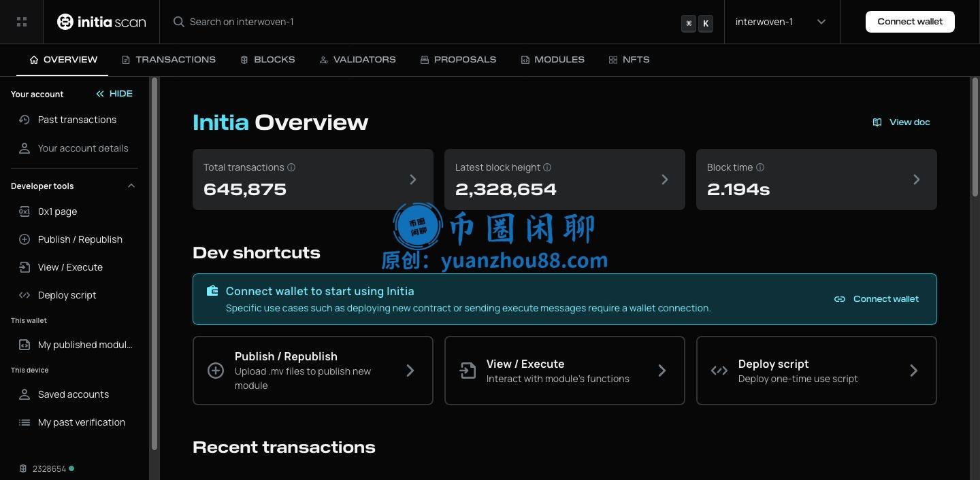Collapse the Developer tools section
Screen dimensions: 980x480
(x=131, y=186)
